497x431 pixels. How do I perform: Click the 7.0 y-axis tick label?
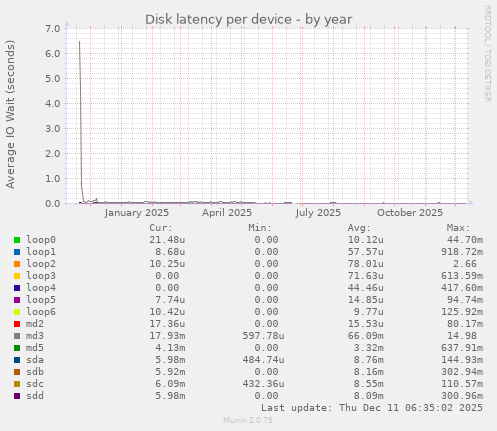pyautogui.click(x=53, y=28)
